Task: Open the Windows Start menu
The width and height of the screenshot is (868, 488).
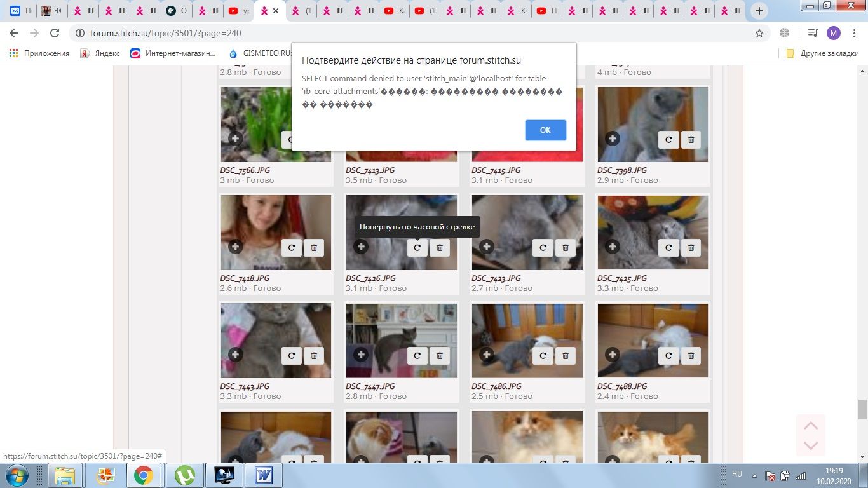Action: [17, 475]
